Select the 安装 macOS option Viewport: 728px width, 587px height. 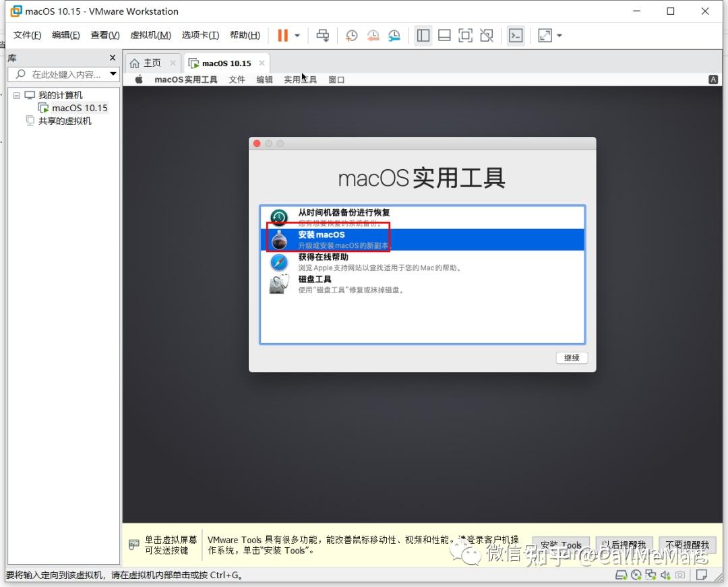(x=423, y=239)
